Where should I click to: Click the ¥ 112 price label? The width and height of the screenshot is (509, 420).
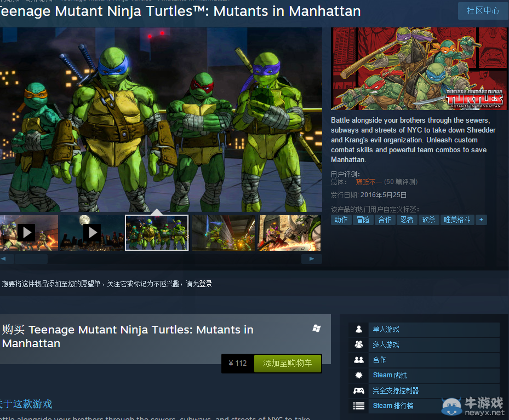click(238, 363)
